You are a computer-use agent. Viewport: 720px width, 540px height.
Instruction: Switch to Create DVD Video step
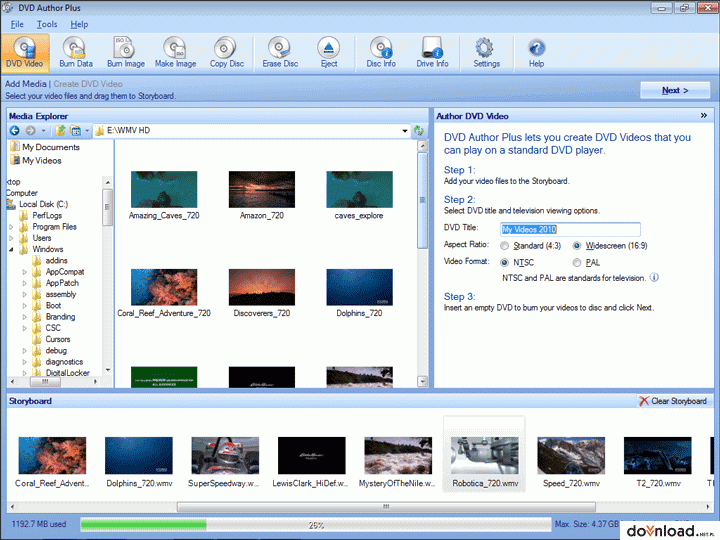88,84
